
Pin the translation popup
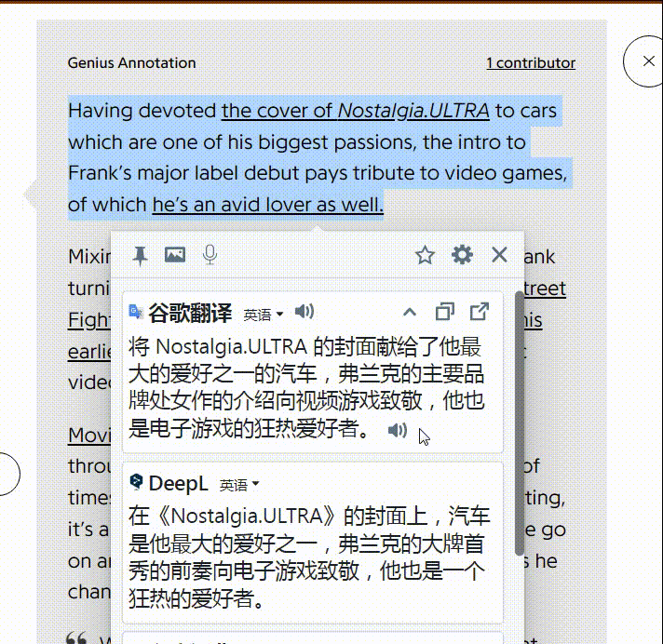(x=140, y=255)
